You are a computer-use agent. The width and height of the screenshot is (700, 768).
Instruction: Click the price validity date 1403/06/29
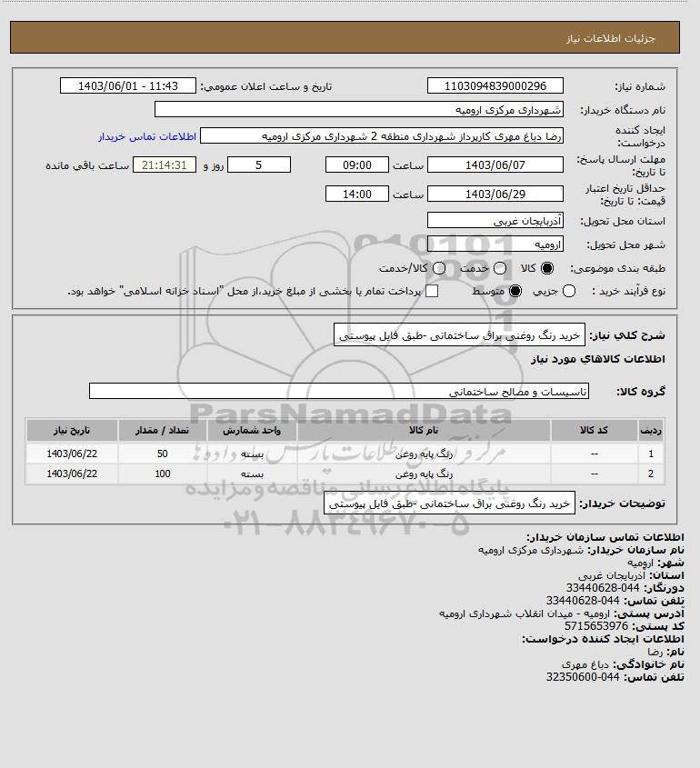[495, 194]
